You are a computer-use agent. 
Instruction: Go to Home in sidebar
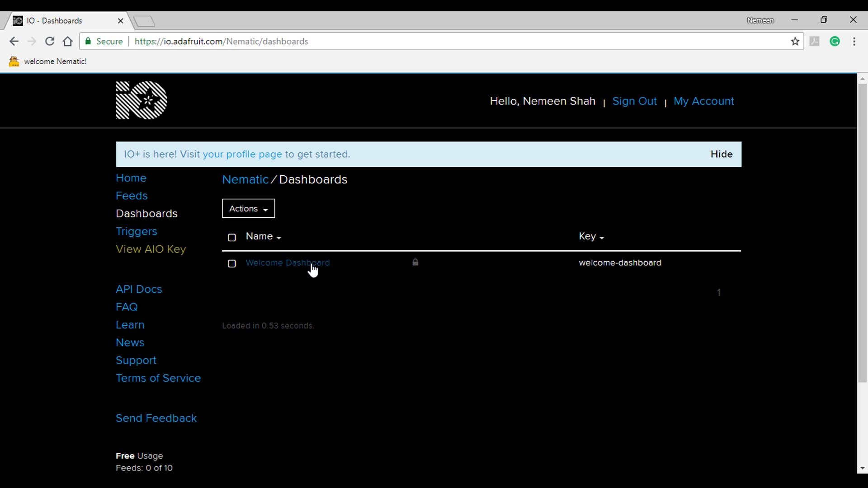click(x=131, y=178)
